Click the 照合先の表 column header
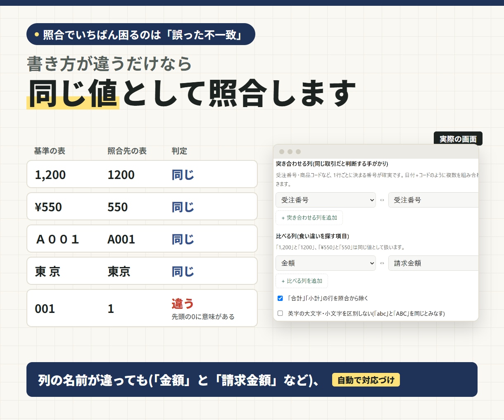Screen dimensions: 504x420 (x=127, y=151)
